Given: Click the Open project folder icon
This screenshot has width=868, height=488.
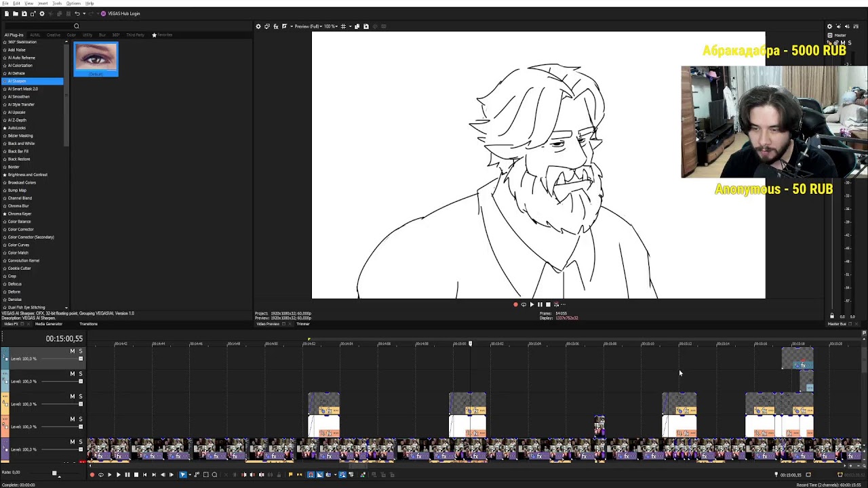Looking at the screenshot, I should point(16,14).
